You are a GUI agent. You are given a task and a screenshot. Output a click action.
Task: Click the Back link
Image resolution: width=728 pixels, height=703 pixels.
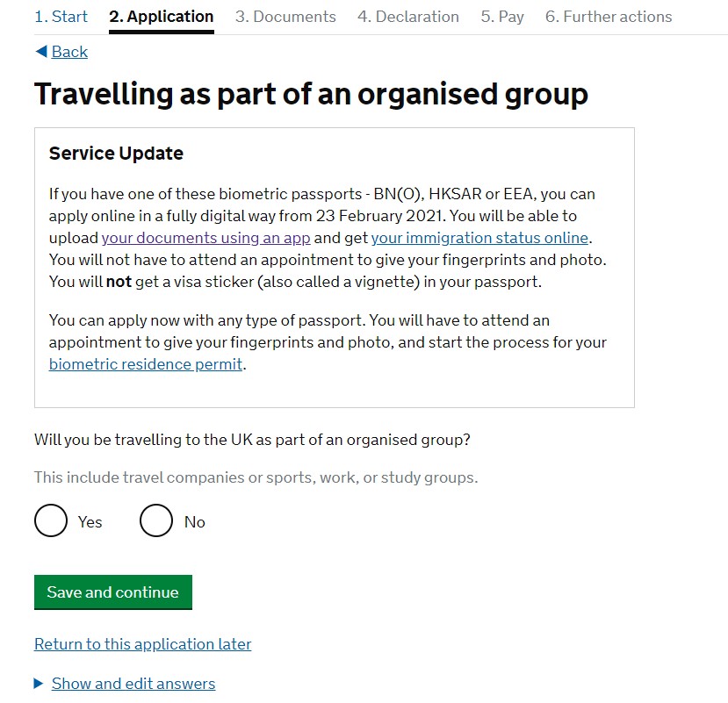(69, 52)
